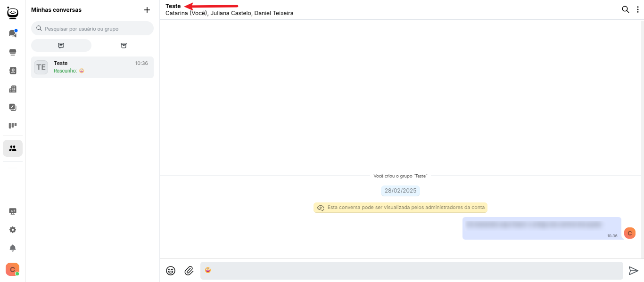Screen dimensions: 644x282
Task: Open the tasks checkbox icon in sidebar
Action: click(x=13, y=107)
